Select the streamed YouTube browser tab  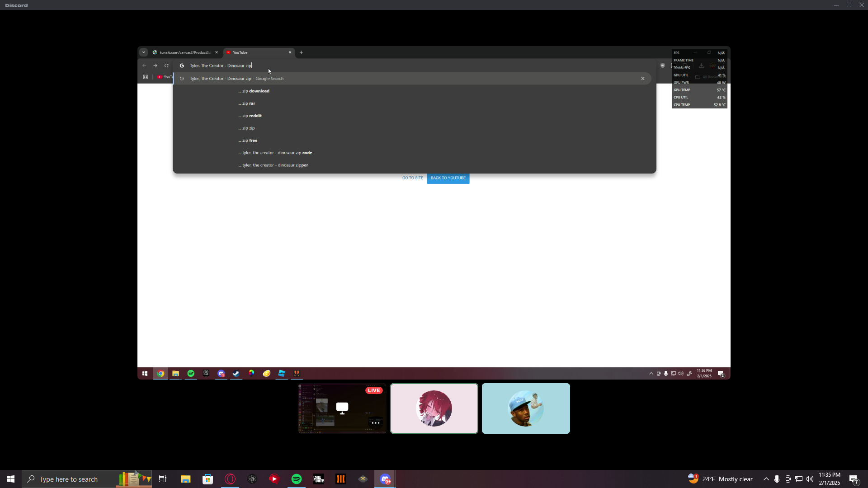click(x=259, y=52)
